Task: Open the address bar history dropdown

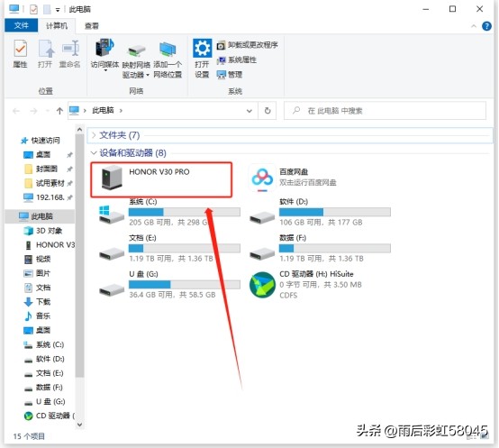Action: click(x=249, y=111)
